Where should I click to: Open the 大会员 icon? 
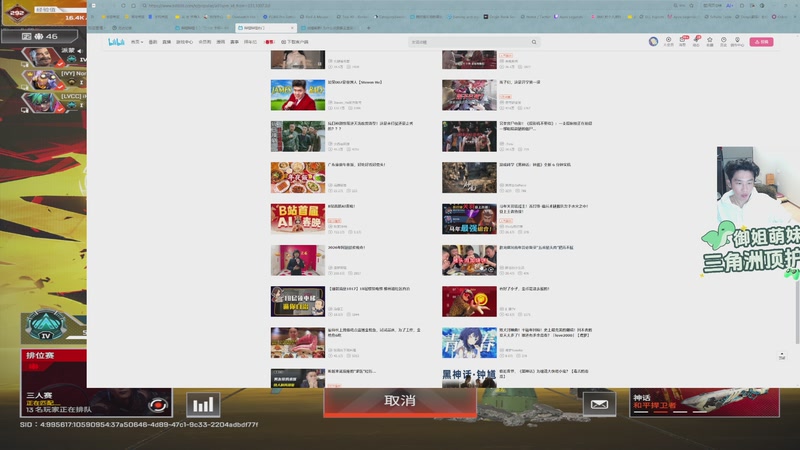tap(668, 42)
